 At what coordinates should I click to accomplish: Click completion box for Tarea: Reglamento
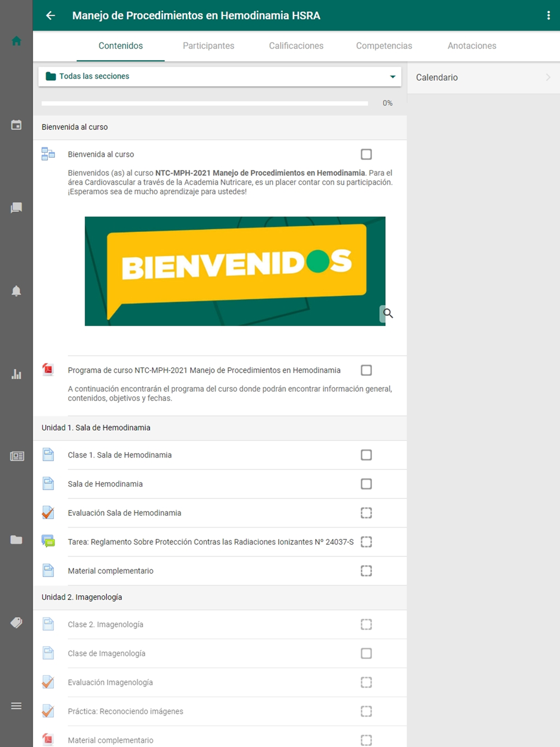[x=366, y=541]
